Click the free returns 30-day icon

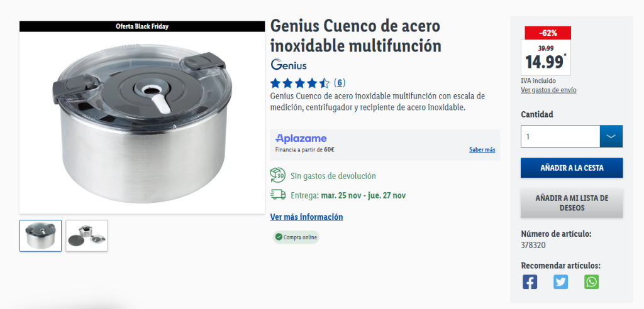[277, 175]
